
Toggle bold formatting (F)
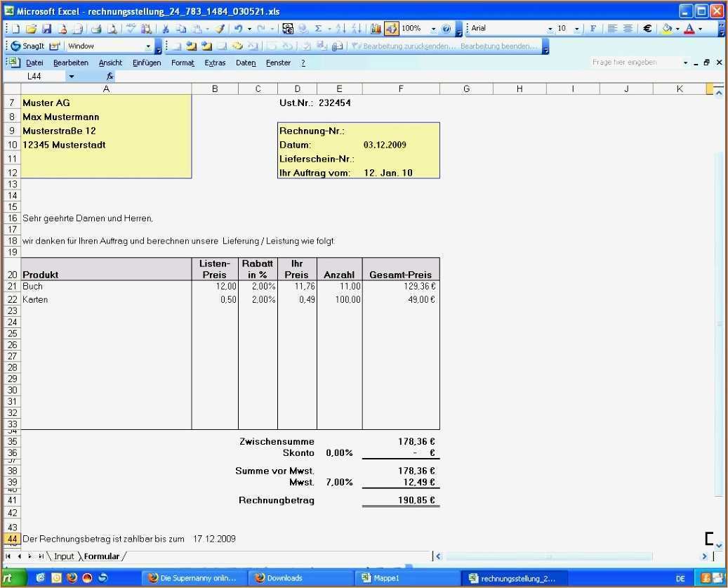tap(593, 29)
